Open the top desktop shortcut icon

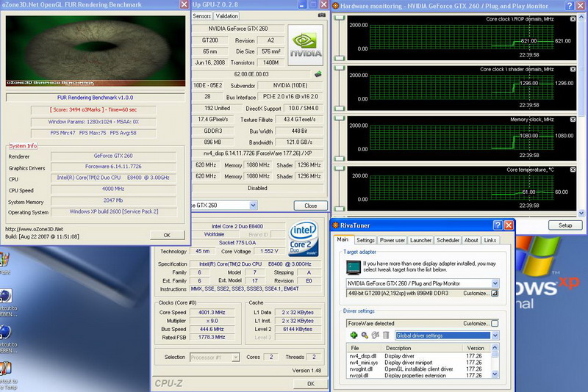click(4, 260)
